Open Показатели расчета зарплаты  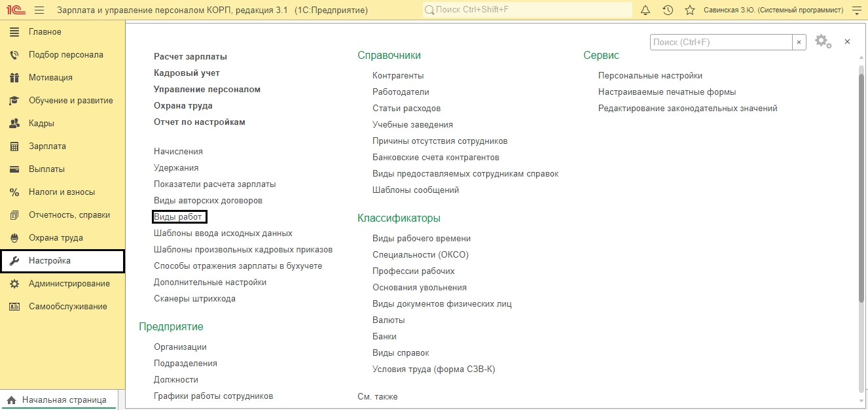(215, 184)
